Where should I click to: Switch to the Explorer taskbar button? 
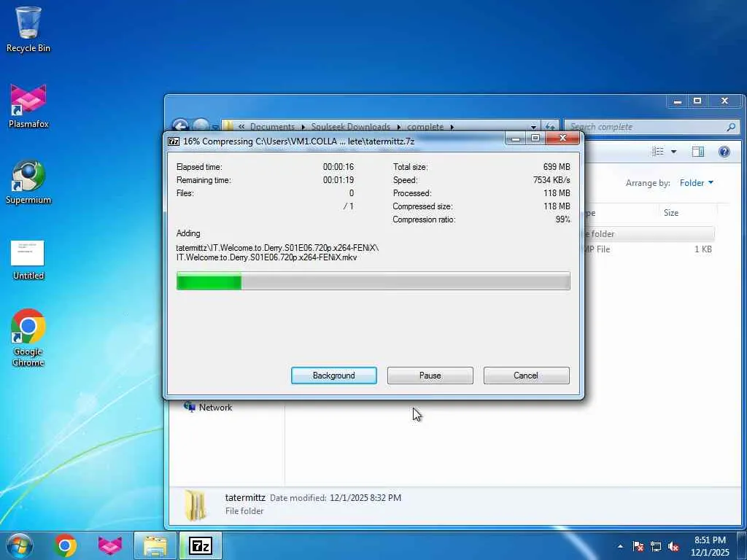click(x=155, y=545)
